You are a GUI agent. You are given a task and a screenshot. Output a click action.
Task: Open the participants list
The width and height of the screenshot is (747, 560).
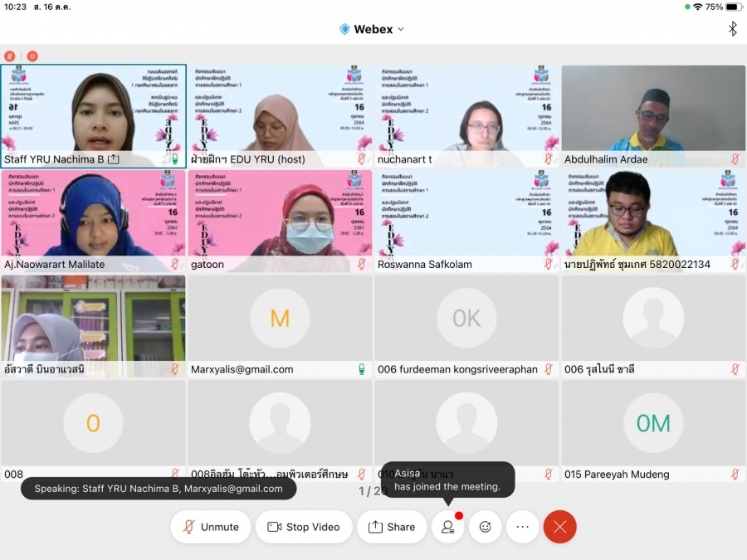[447, 527]
